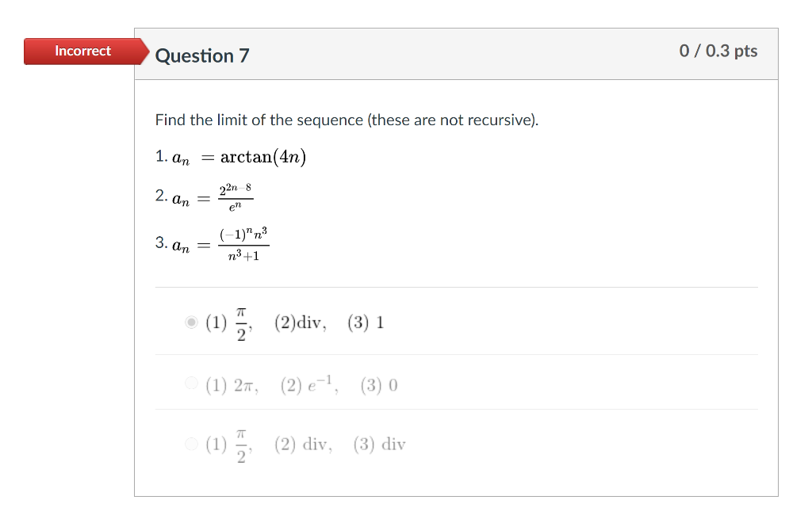Click the Question 7 heading

(202, 55)
